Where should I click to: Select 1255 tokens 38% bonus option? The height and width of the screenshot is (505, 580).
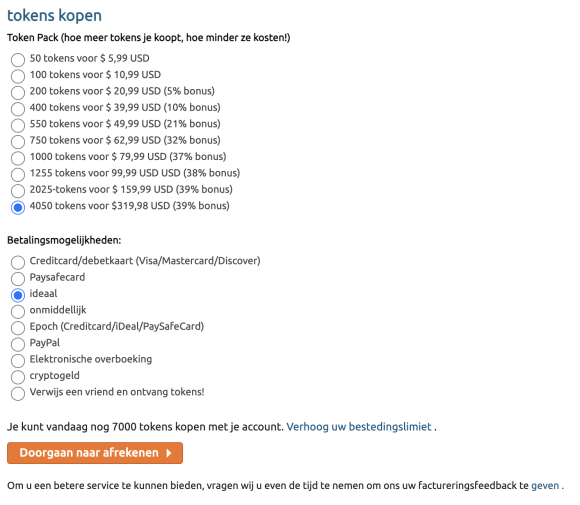coord(18,174)
